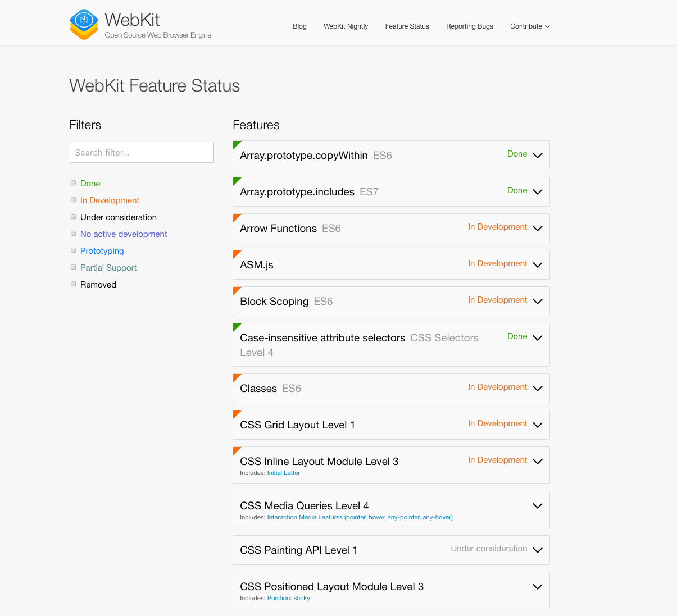Open the Blog navigation item
This screenshot has height=616, width=677.
[x=299, y=26]
